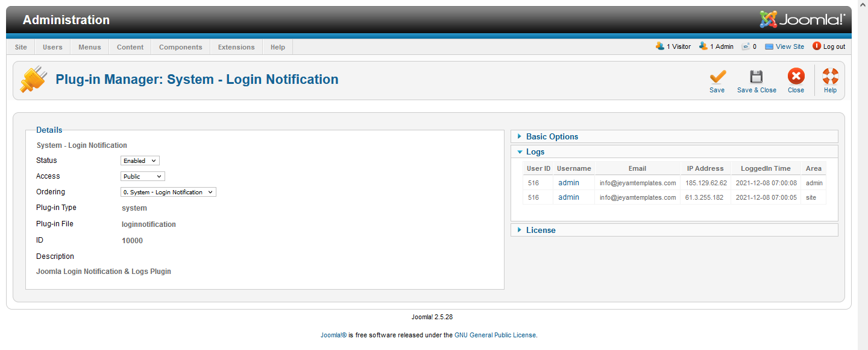Click the IP Address column header
Image resolution: width=868 pixels, height=350 pixels.
pos(705,168)
